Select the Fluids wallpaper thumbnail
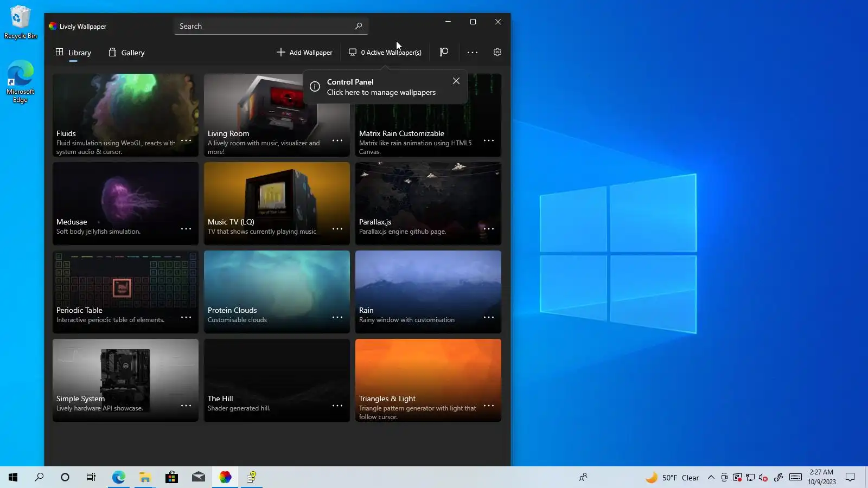The width and height of the screenshot is (868, 488). (125, 115)
